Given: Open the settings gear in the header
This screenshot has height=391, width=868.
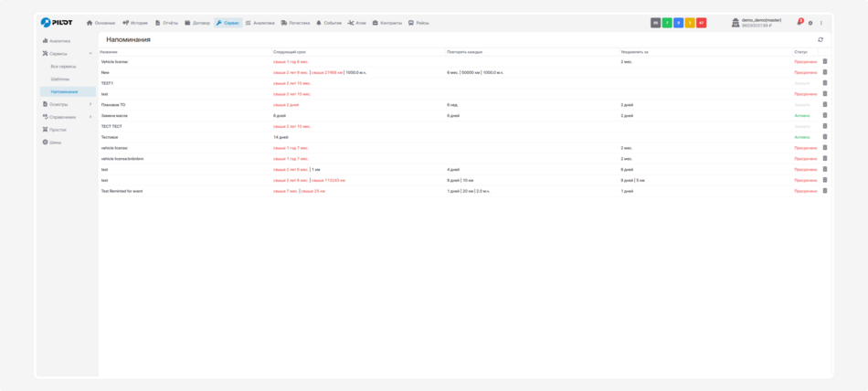Looking at the screenshot, I should pyautogui.click(x=810, y=23).
